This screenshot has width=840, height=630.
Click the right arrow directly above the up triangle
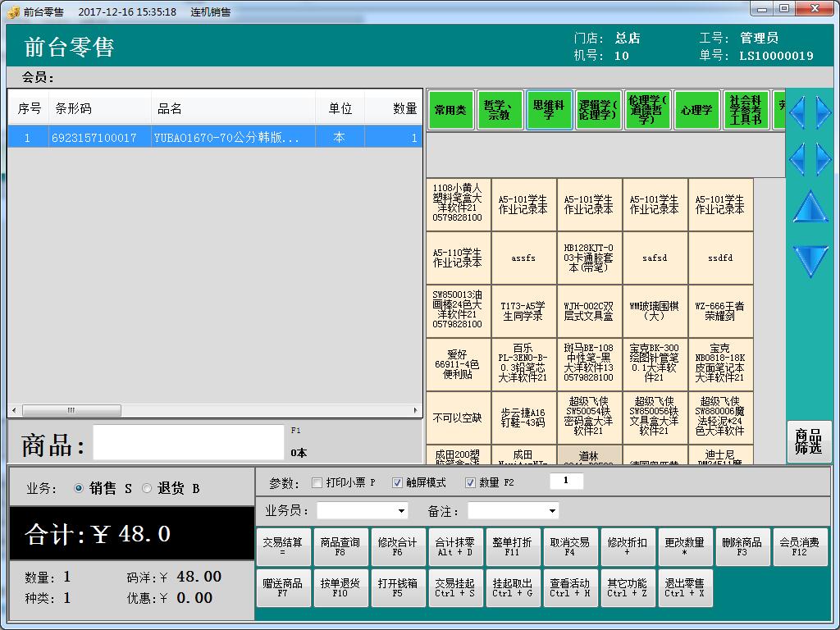(x=824, y=159)
